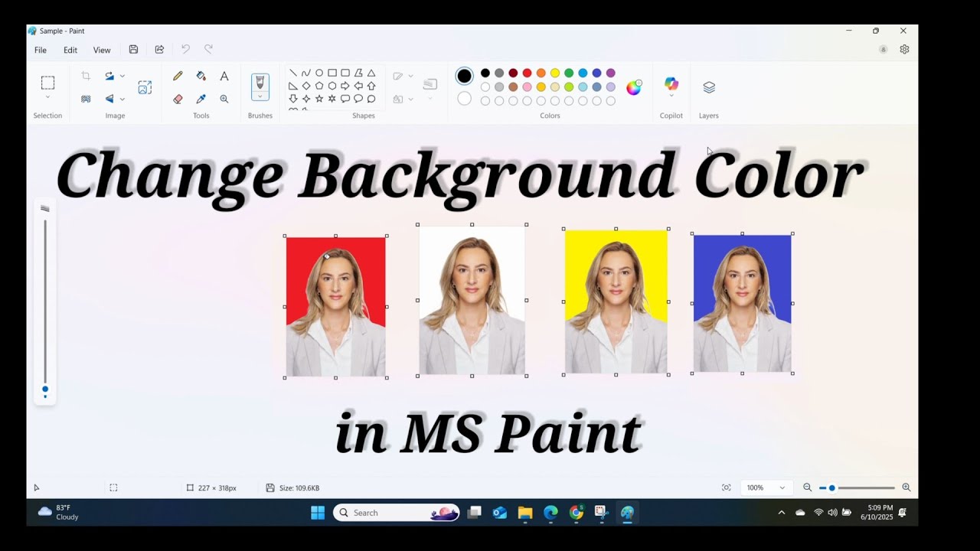Image resolution: width=980 pixels, height=551 pixels.
Task: Expand the Rotate options arrow
Action: tap(122, 76)
